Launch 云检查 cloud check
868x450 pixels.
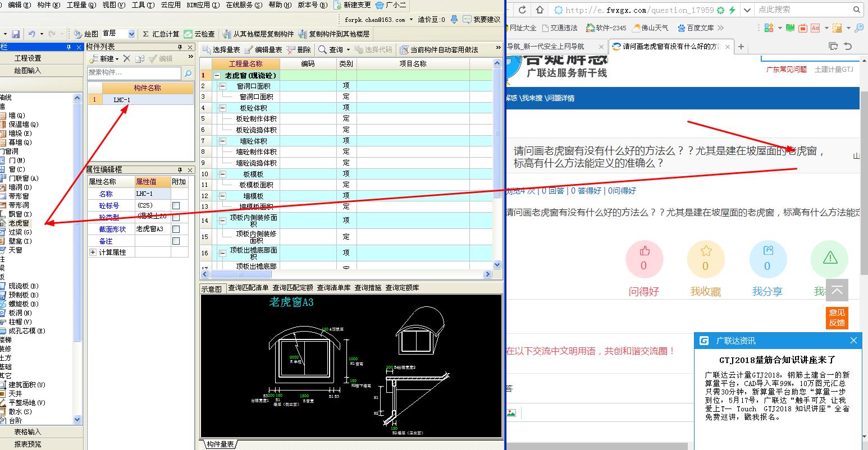[x=200, y=34]
